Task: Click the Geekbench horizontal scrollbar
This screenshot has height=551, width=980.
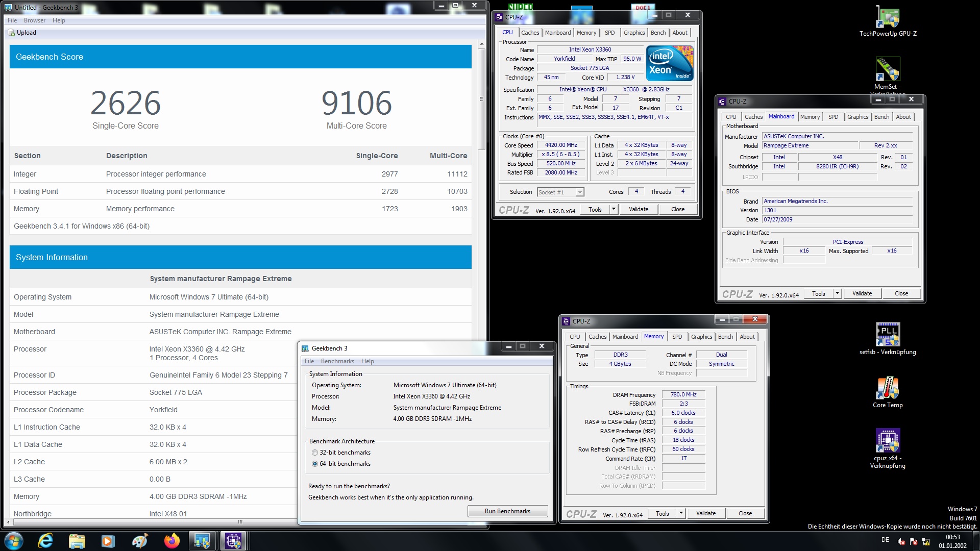Action: tap(240, 522)
